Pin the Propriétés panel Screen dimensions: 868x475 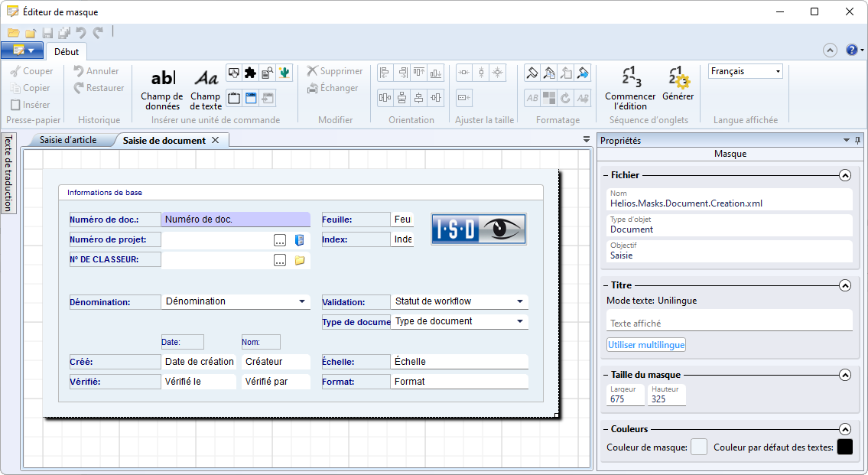coord(858,141)
